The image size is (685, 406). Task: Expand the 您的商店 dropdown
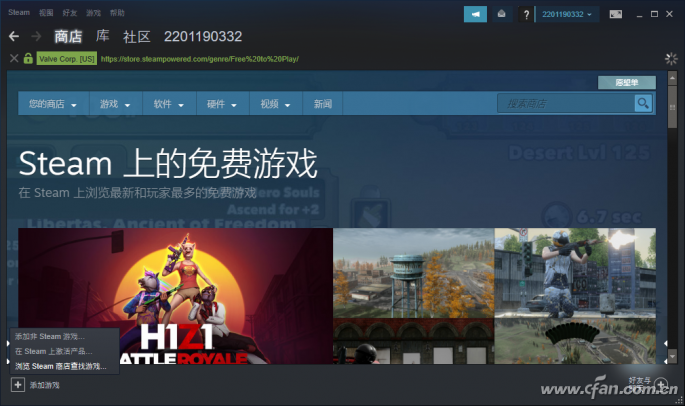coord(53,104)
